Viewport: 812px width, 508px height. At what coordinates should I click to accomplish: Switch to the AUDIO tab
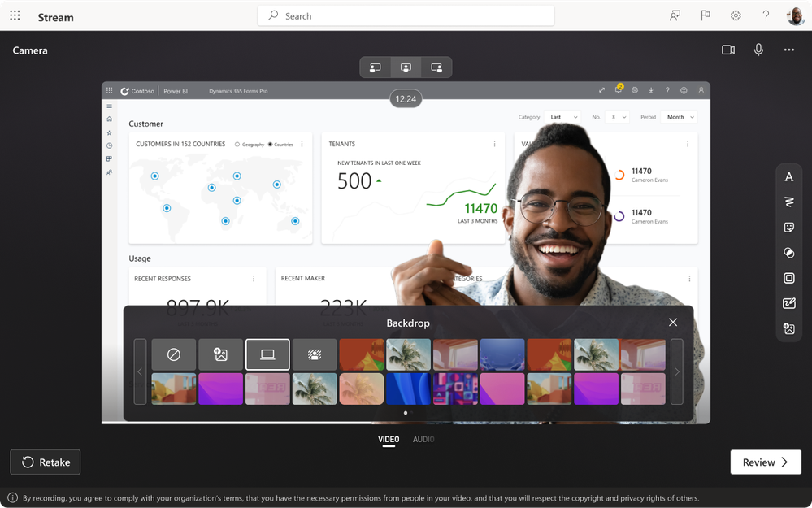423,439
